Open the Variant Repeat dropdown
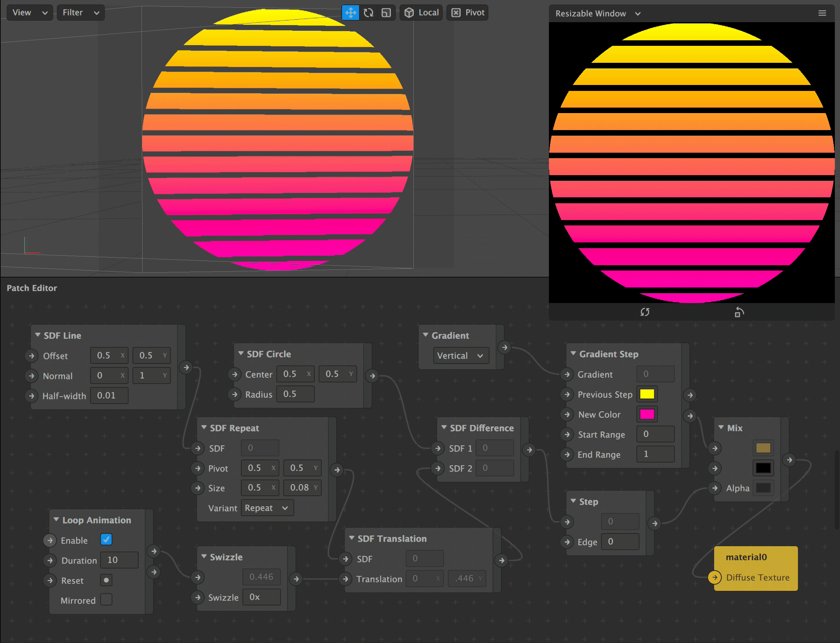Image resolution: width=840 pixels, height=643 pixels. 267,508
